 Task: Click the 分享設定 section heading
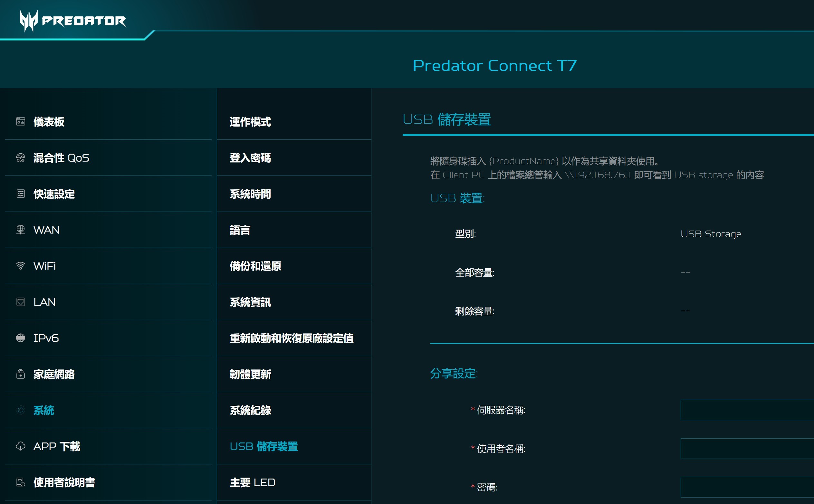click(454, 373)
